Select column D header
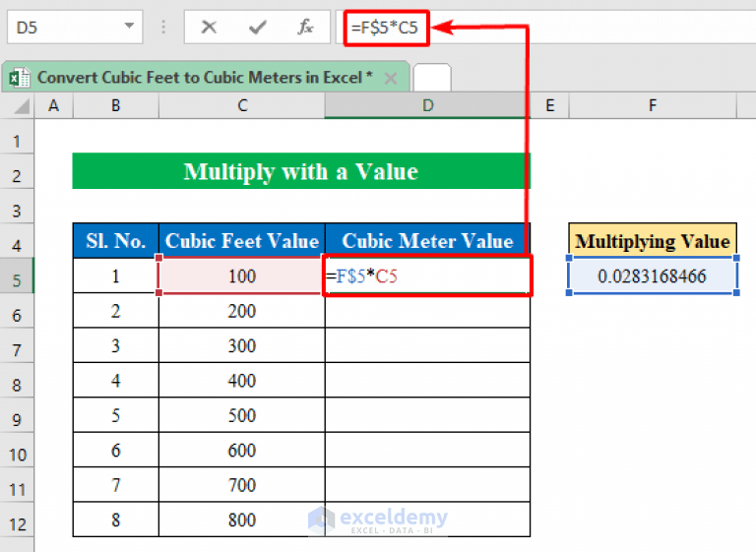Viewport: 756px width, 552px height. click(427, 105)
